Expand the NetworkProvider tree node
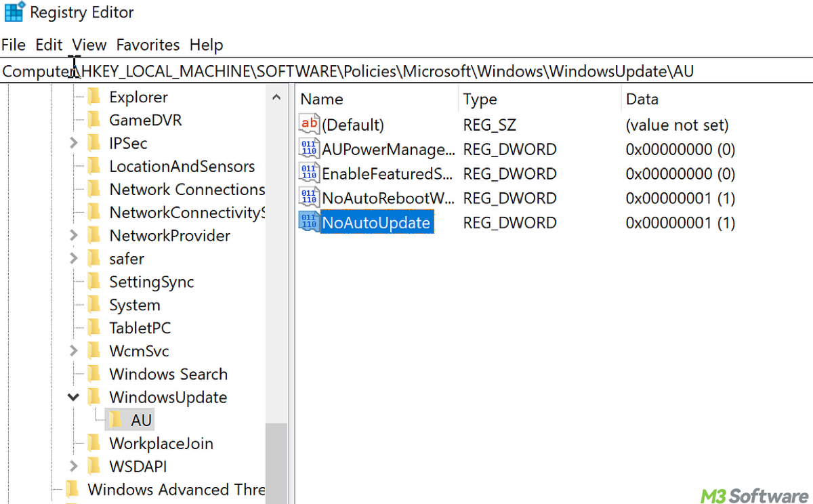 click(74, 235)
